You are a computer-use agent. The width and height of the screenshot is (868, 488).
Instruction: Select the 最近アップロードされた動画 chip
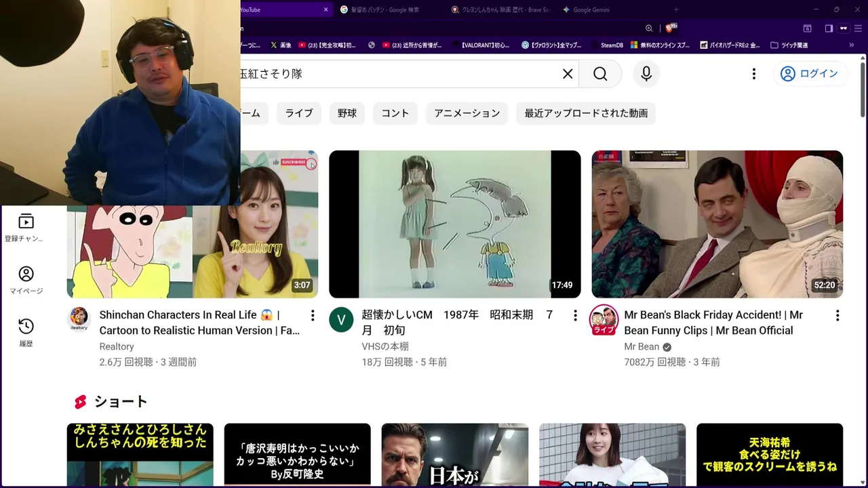coord(586,113)
